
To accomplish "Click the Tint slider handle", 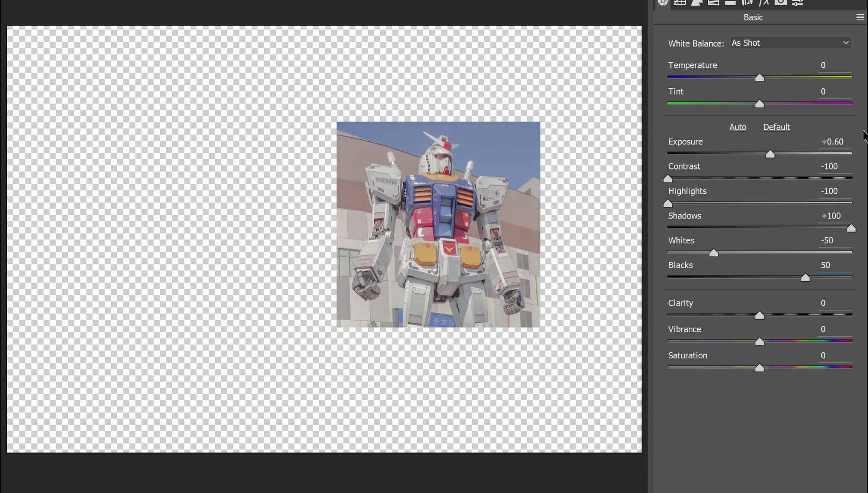I will point(759,104).
